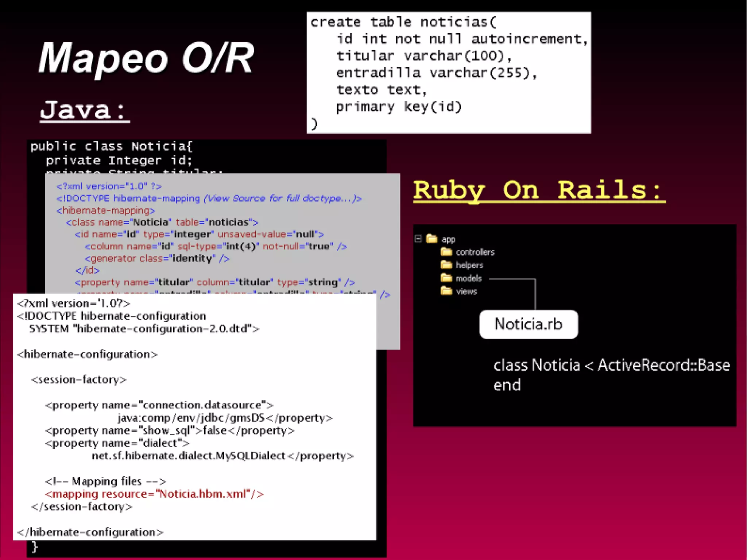The image size is (747, 560).
Task: Click '<!DOCTYPE hibernate-configuration' line
Action: (112, 316)
